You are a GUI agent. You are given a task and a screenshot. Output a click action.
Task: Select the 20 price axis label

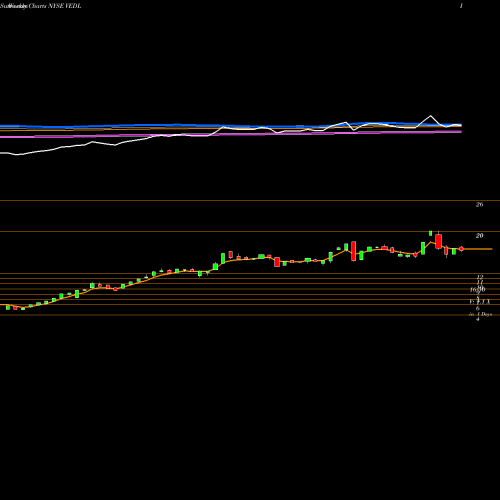pos(479,236)
